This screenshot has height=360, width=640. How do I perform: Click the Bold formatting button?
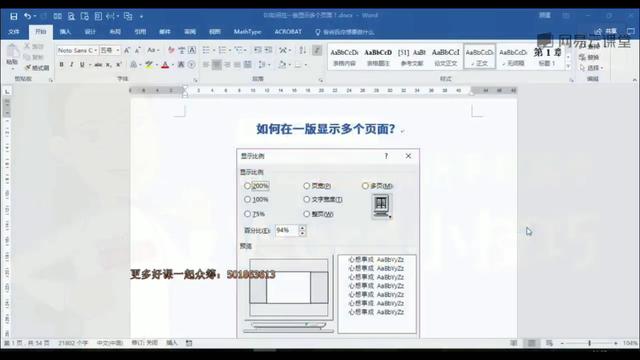(61, 65)
